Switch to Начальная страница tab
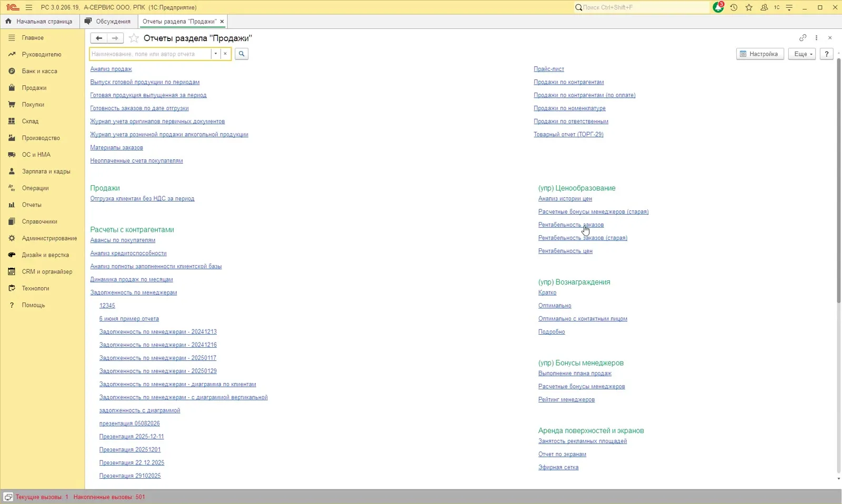Image resolution: width=842 pixels, height=504 pixels. (39, 22)
